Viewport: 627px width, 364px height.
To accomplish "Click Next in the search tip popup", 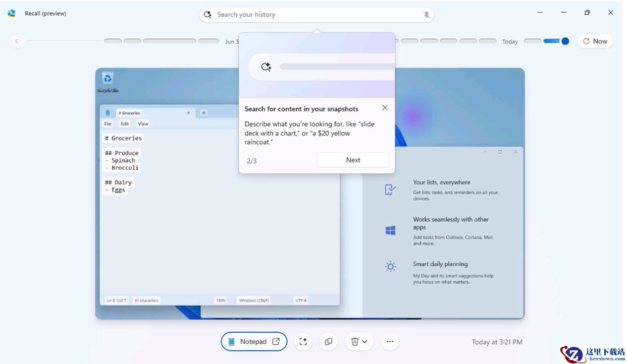I will [353, 160].
